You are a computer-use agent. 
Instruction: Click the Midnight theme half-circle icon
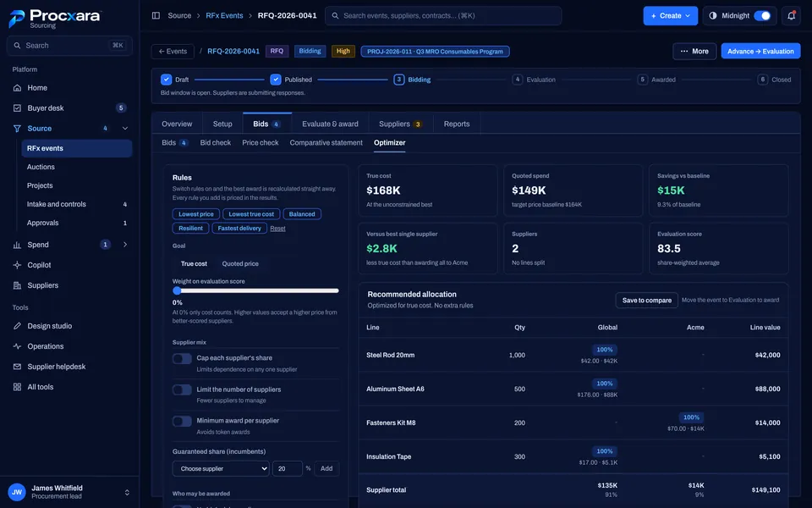(x=712, y=15)
